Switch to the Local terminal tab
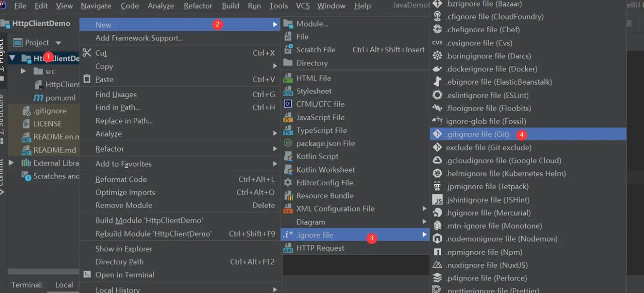The image size is (644, 293). point(64,284)
